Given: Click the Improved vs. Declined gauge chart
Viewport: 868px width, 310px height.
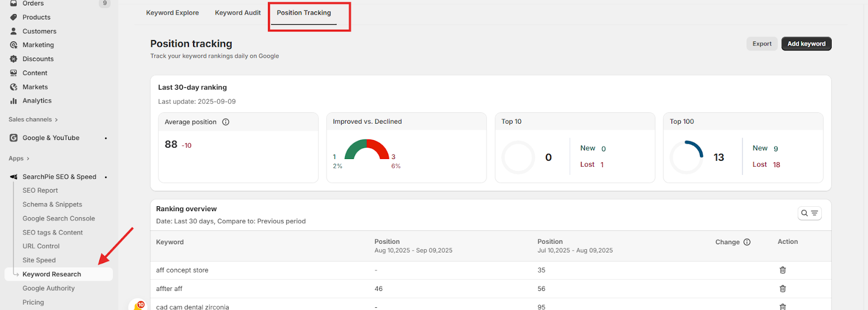Looking at the screenshot, I should point(367,150).
